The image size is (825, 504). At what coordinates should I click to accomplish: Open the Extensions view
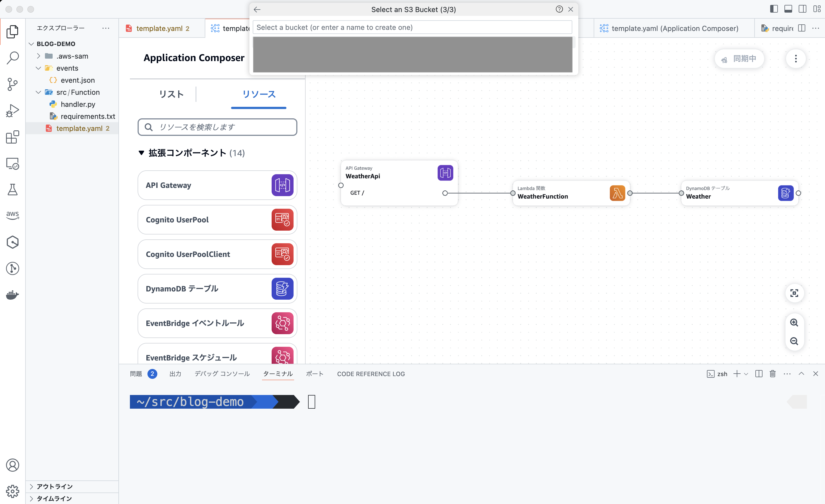click(12, 137)
